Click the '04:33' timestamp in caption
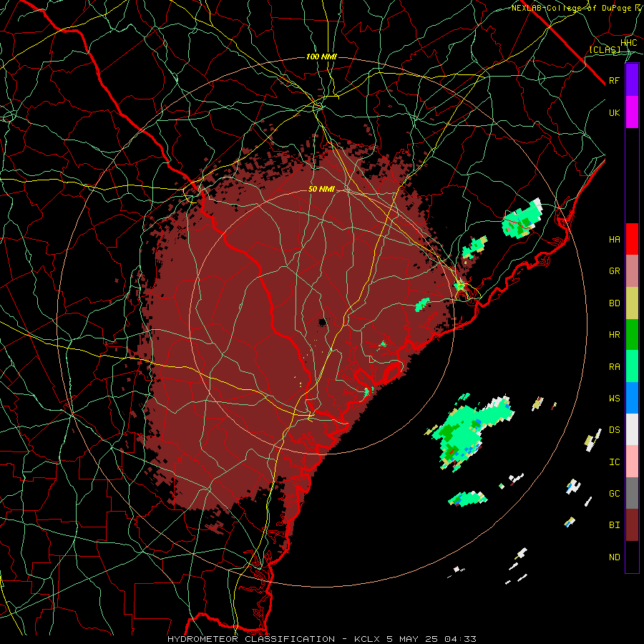644x644 pixels. 460,639
